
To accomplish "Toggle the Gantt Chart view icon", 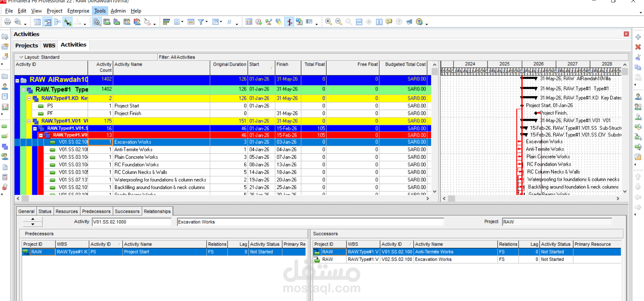I will 48,22.
